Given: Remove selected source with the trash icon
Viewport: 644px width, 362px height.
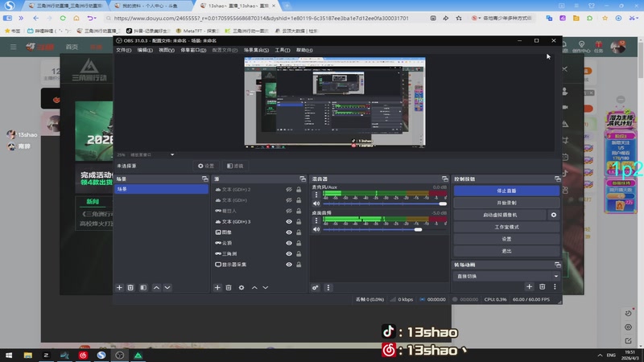Looking at the screenshot, I should 229,288.
